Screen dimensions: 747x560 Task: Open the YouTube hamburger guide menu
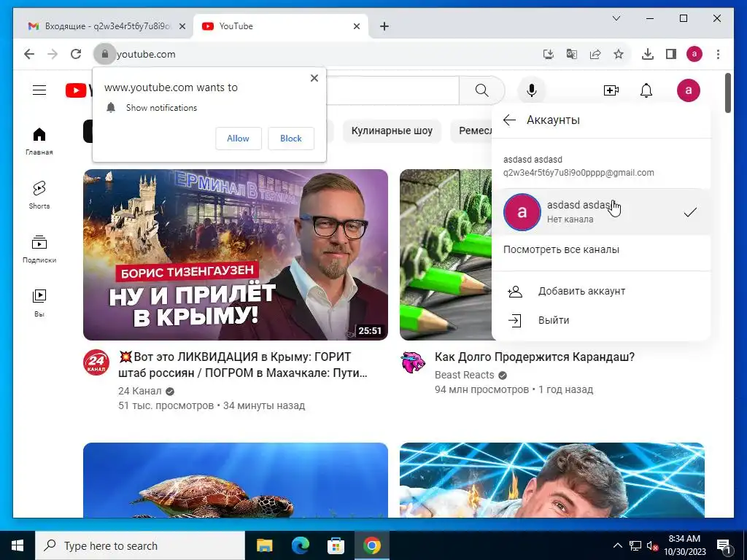(39, 90)
